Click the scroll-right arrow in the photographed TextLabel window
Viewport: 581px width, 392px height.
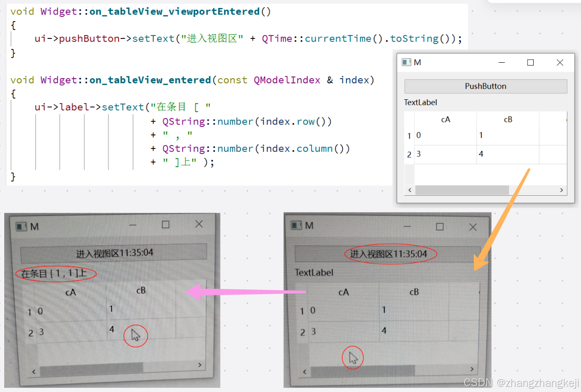point(473,369)
